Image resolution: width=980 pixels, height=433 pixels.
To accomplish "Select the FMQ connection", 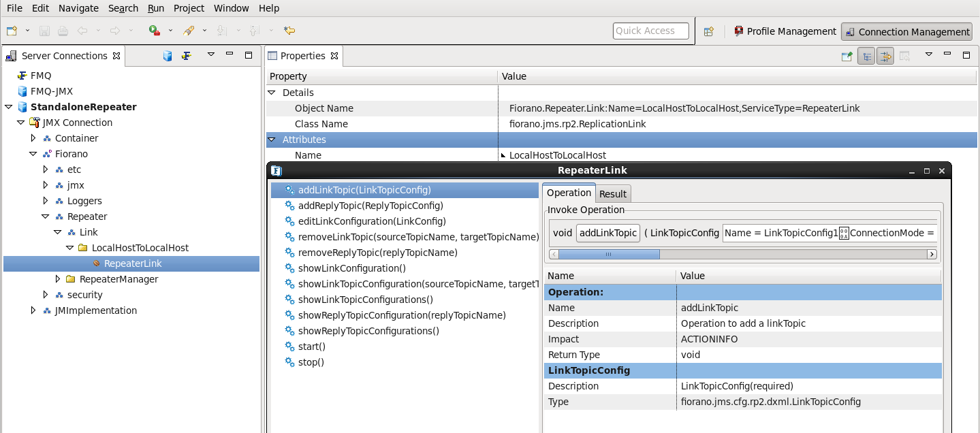I will click(41, 76).
